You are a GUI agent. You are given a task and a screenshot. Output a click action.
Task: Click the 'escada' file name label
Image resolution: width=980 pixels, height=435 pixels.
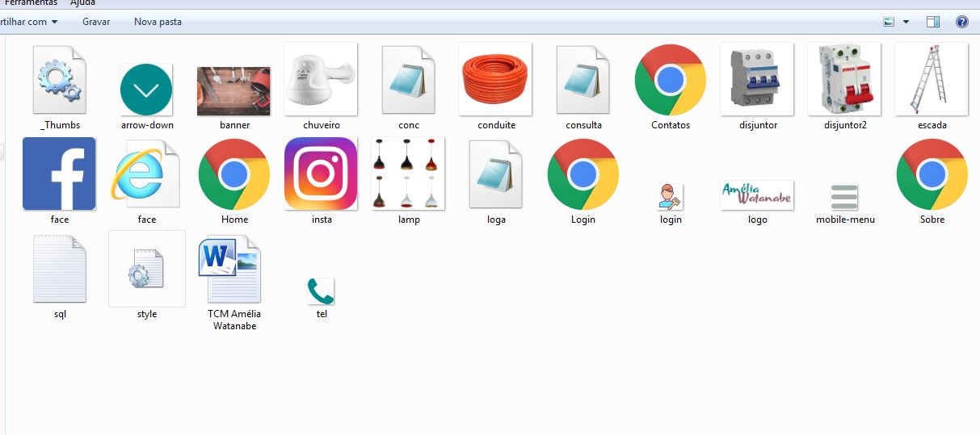click(932, 125)
